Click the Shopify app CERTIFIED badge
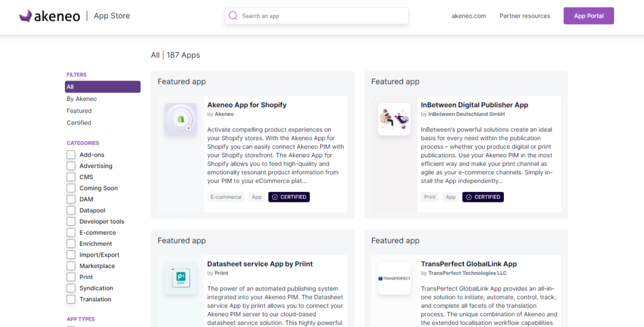Screen dimensions: 644x327 289,197
